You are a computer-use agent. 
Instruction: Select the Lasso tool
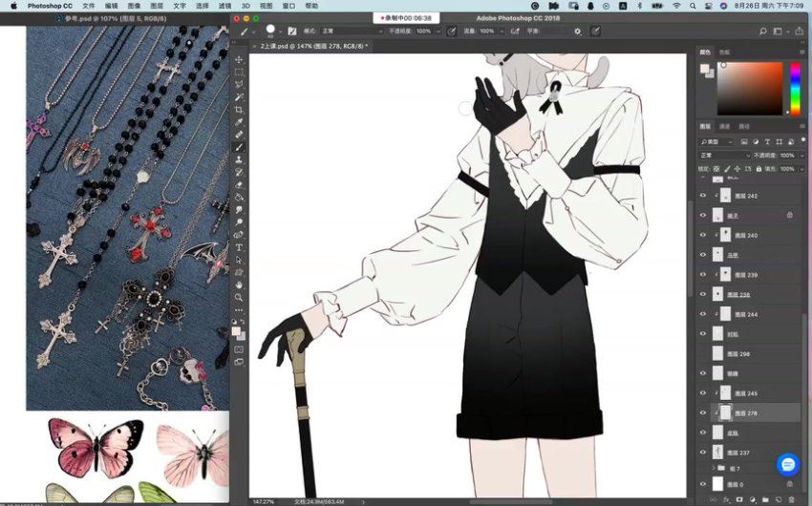[x=239, y=84]
